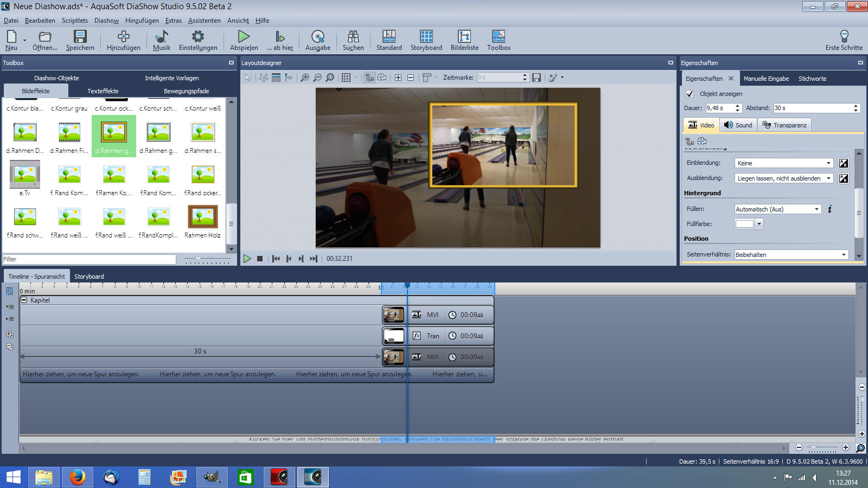The image size is (868, 488).
Task: Open the Bilderliste view
Action: tap(464, 37)
